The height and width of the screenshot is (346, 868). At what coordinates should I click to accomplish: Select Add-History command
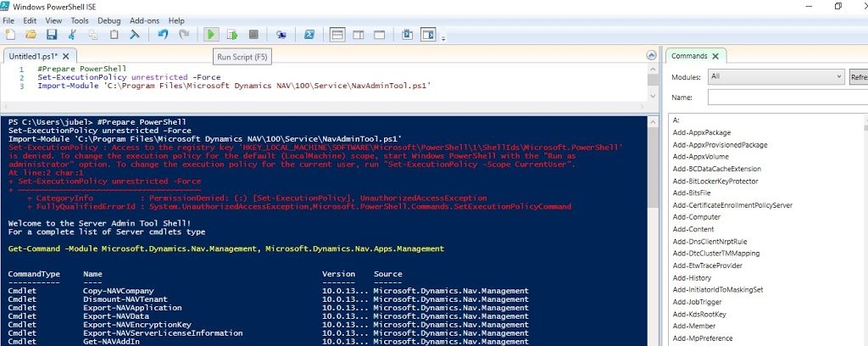(692, 278)
